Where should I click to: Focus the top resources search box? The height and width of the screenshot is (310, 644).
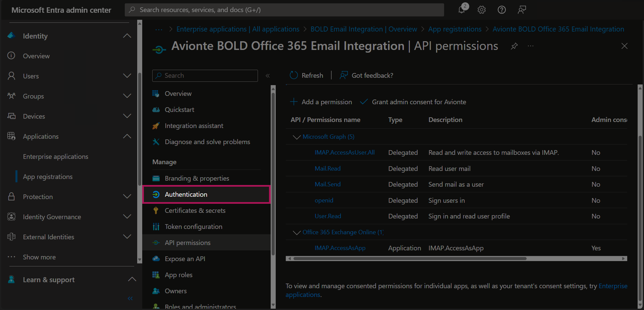(284, 10)
